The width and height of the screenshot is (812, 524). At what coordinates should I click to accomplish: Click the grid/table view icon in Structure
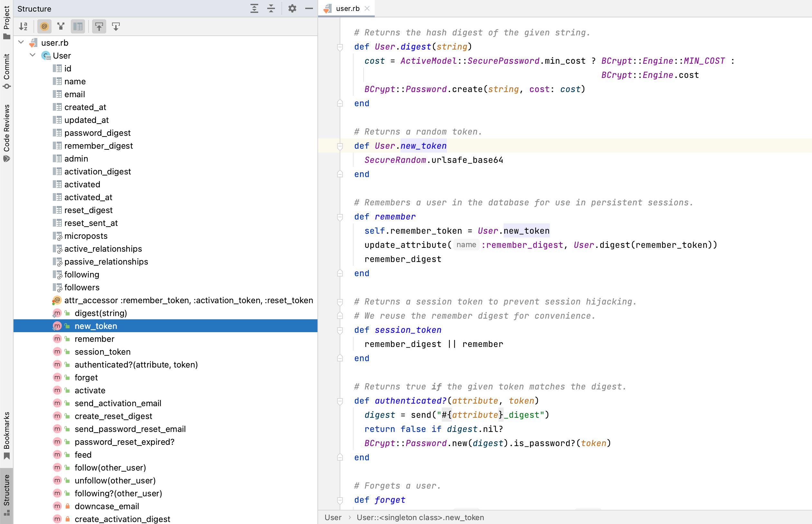(x=79, y=26)
